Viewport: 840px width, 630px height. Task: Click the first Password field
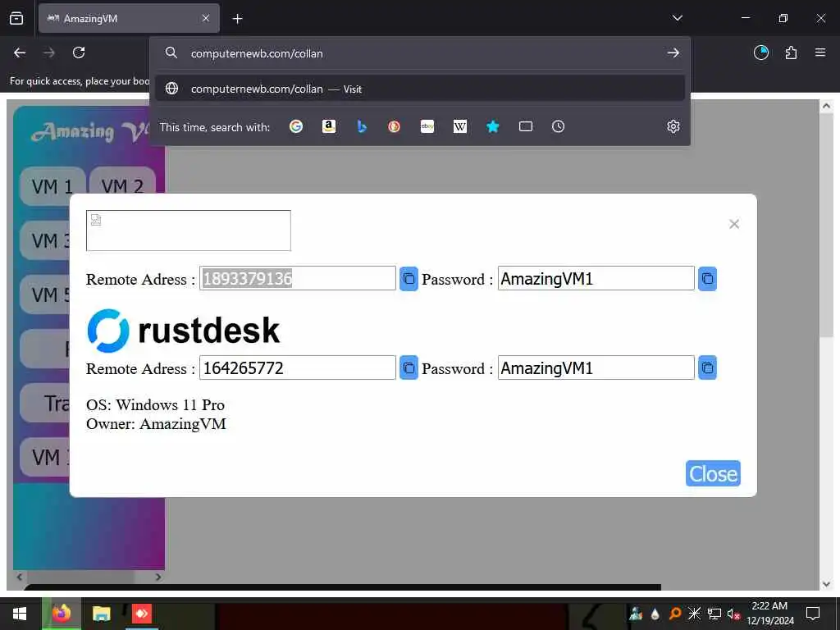[596, 279]
